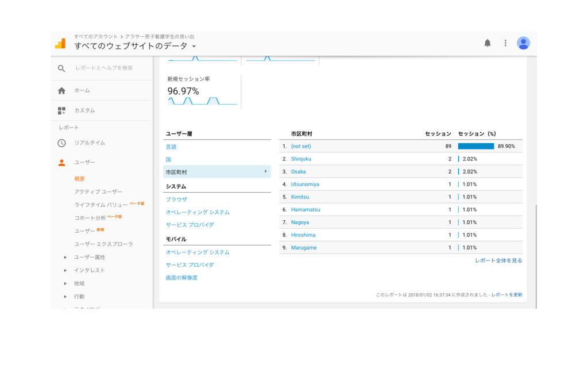Click the page vertical scrollbar
This screenshot has height=368, width=588.
tap(536, 255)
